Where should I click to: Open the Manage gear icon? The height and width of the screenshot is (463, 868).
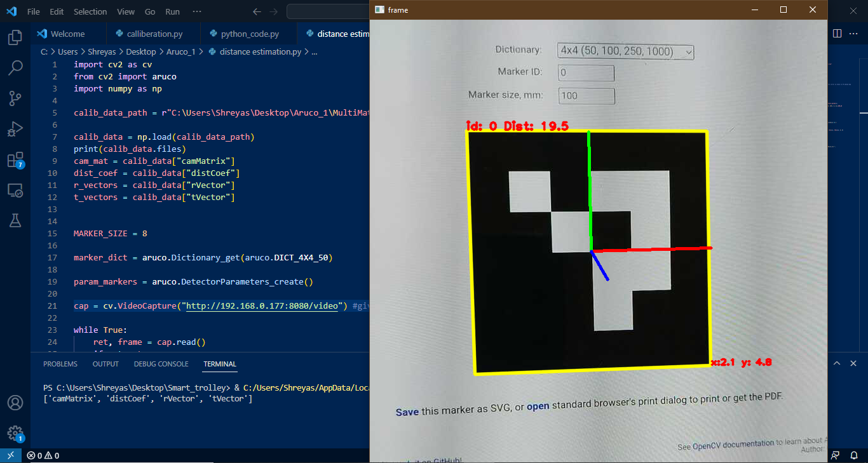tap(15, 433)
